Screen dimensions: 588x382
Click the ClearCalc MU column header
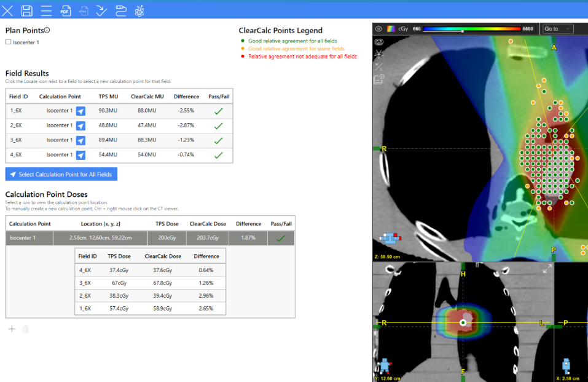pyautogui.click(x=147, y=97)
